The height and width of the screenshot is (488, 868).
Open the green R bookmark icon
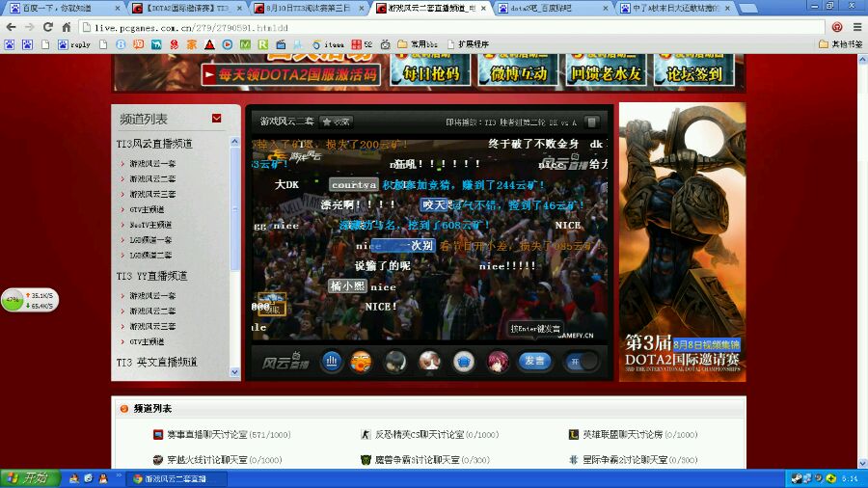click(x=263, y=44)
